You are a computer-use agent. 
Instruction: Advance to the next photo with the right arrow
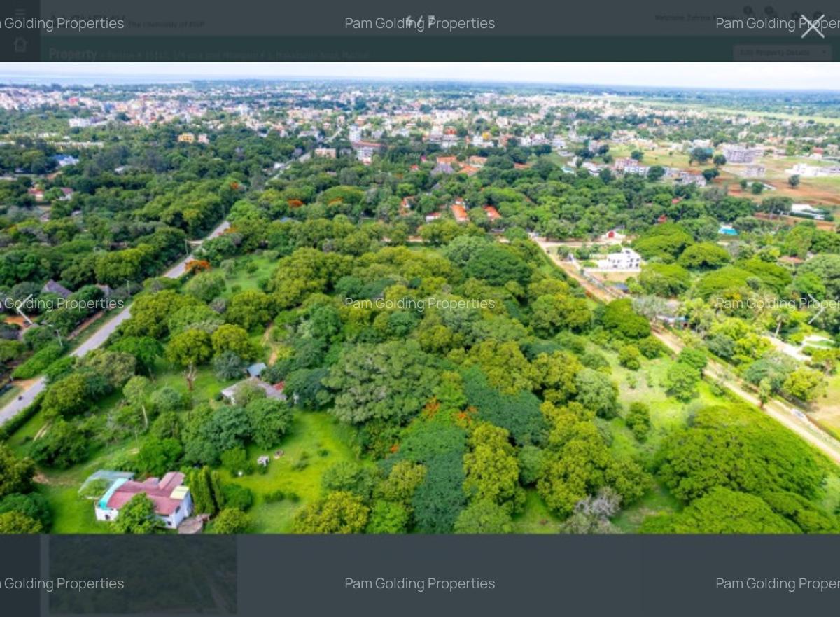click(x=815, y=308)
